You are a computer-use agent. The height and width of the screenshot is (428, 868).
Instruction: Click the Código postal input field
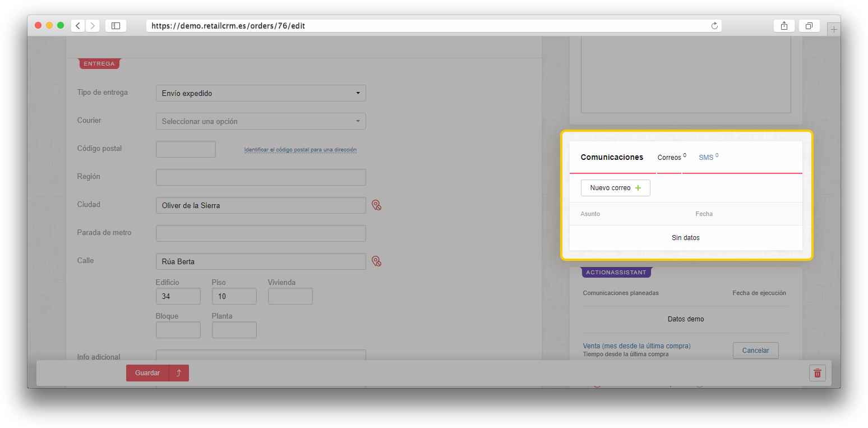[186, 149]
